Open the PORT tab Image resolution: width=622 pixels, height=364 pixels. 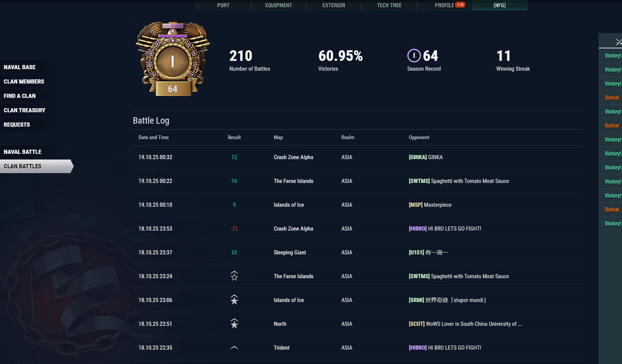click(223, 5)
